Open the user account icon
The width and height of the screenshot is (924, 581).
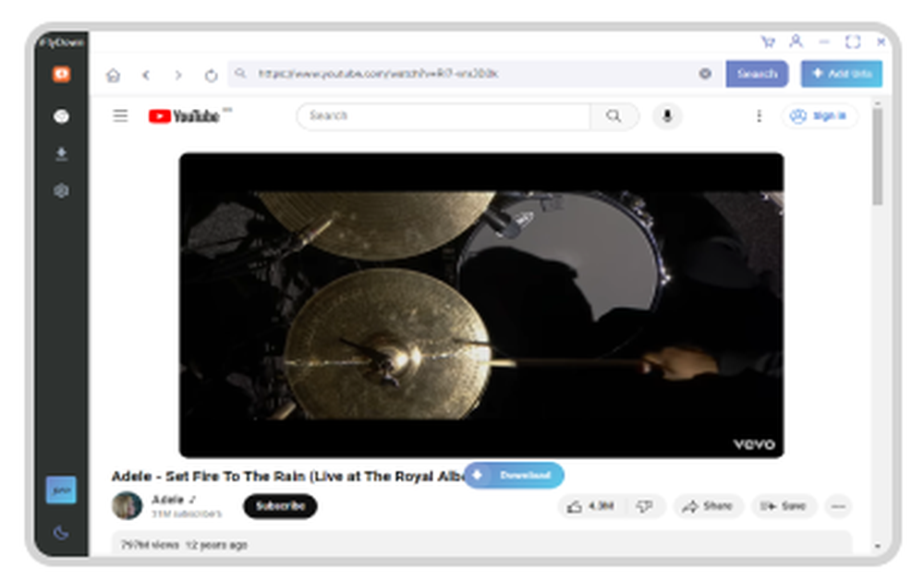point(796,42)
